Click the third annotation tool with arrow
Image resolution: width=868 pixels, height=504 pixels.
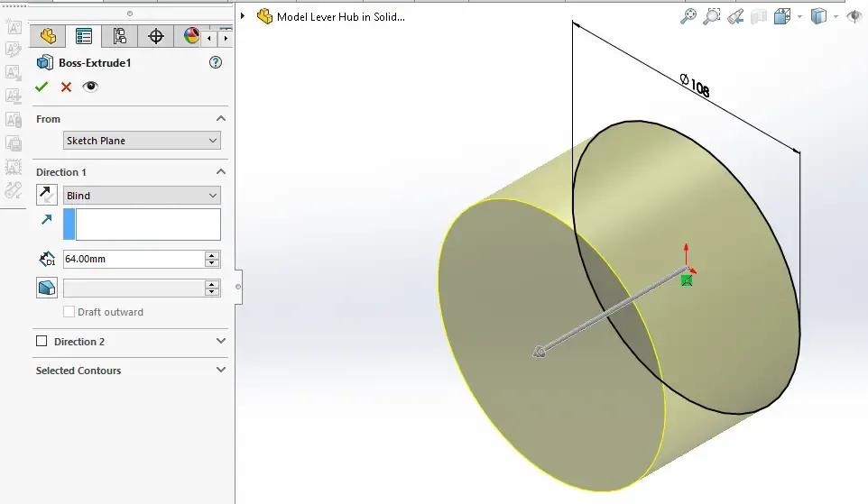click(14, 72)
